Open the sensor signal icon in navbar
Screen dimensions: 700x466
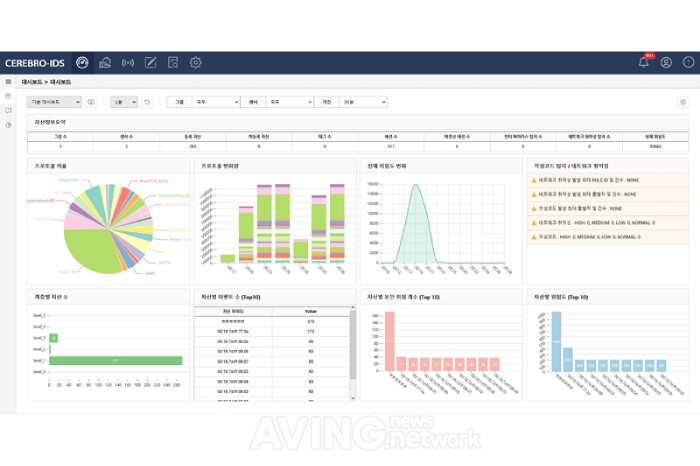tap(128, 62)
